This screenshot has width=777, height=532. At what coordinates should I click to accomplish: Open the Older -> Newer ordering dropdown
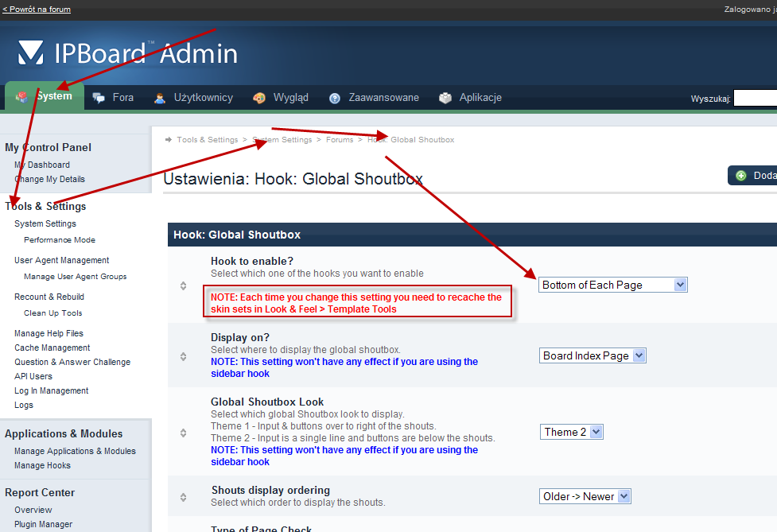point(585,496)
